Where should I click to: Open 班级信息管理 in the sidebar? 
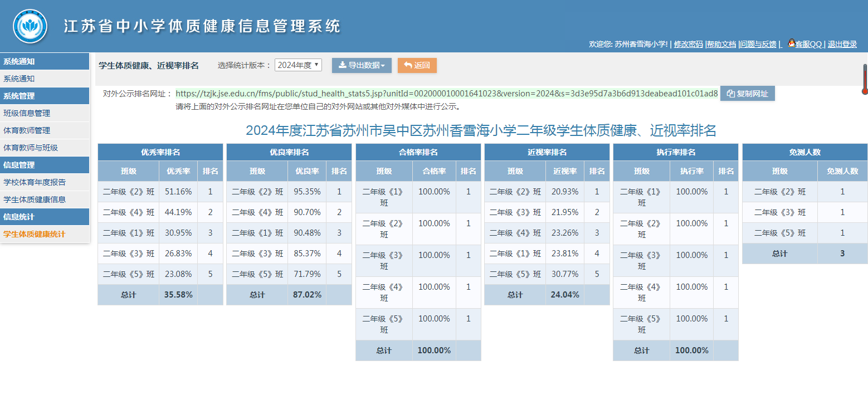point(45,113)
